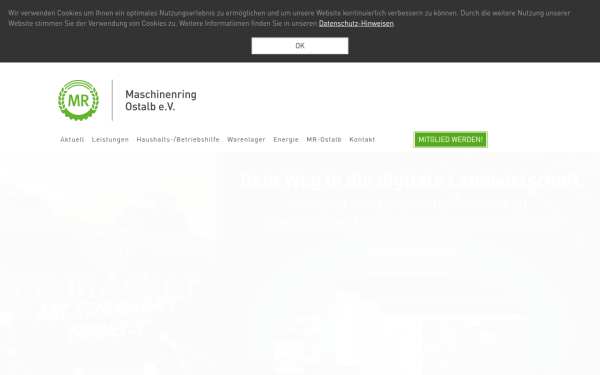Click the MR Maschinenring logo
Image resolution: width=600 pixels, height=375 pixels.
(x=78, y=100)
